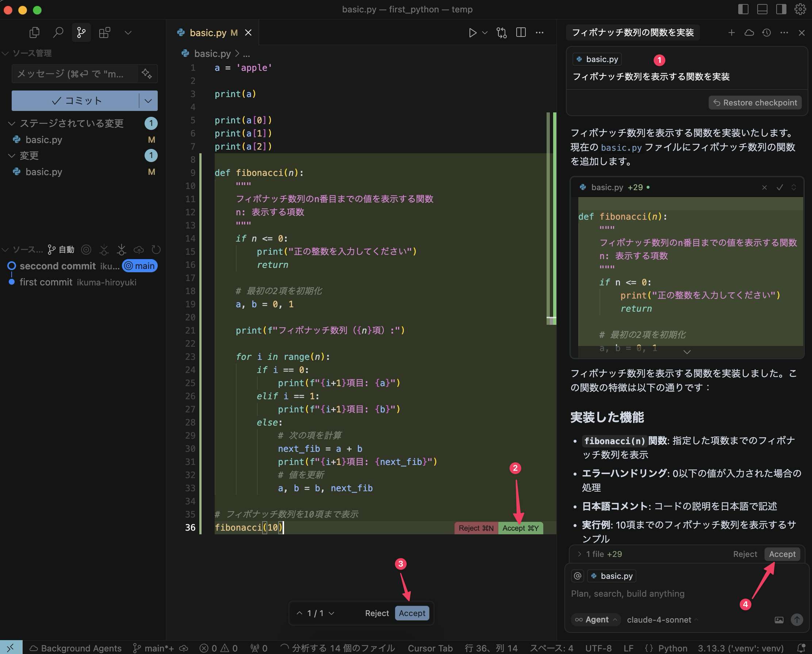Open chat more options ellipsis

784,33
